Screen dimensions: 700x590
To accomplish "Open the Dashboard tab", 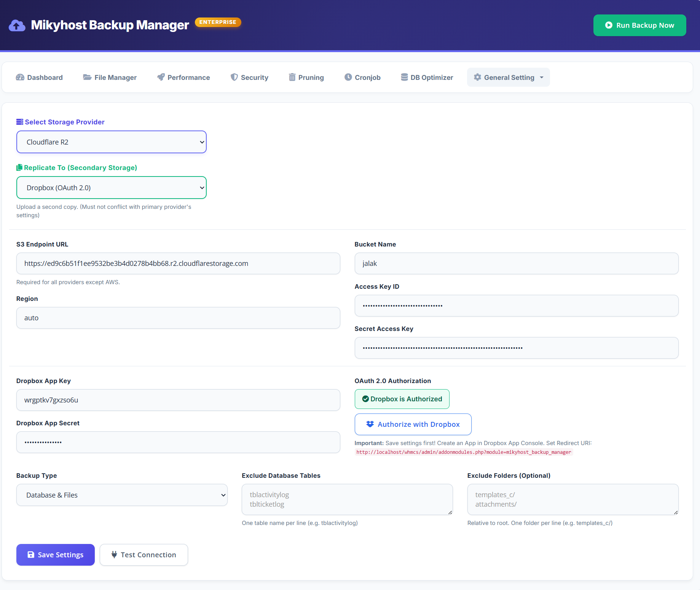I will point(39,77).
